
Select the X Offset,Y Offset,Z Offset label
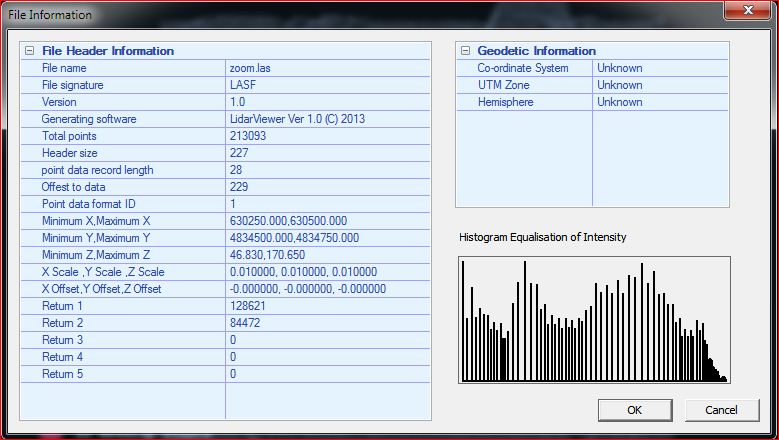101,289
